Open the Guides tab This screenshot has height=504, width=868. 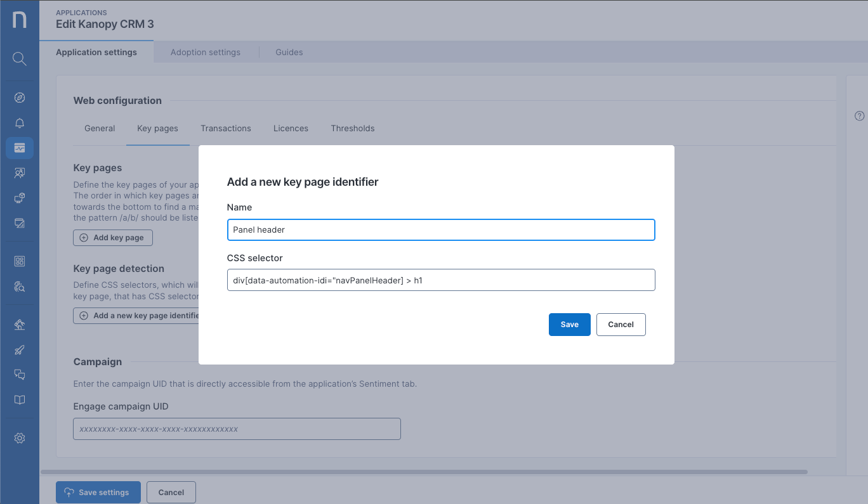[289, 52]
